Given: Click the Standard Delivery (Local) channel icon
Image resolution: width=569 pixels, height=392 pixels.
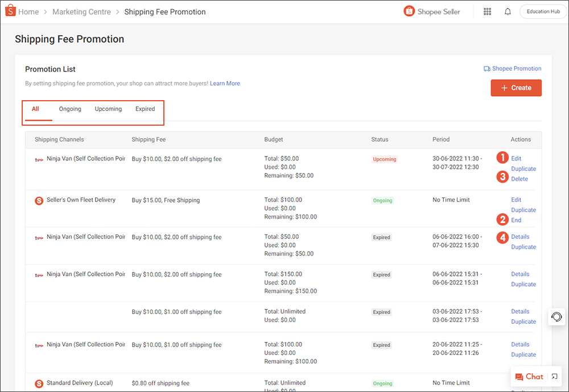Looking at the screenshot, I should [39, 383].
